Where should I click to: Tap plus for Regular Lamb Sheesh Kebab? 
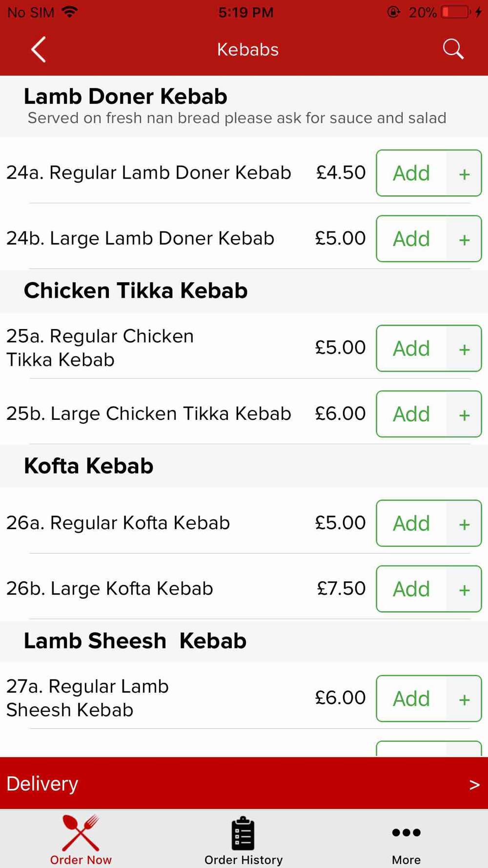tap(464, 699)
